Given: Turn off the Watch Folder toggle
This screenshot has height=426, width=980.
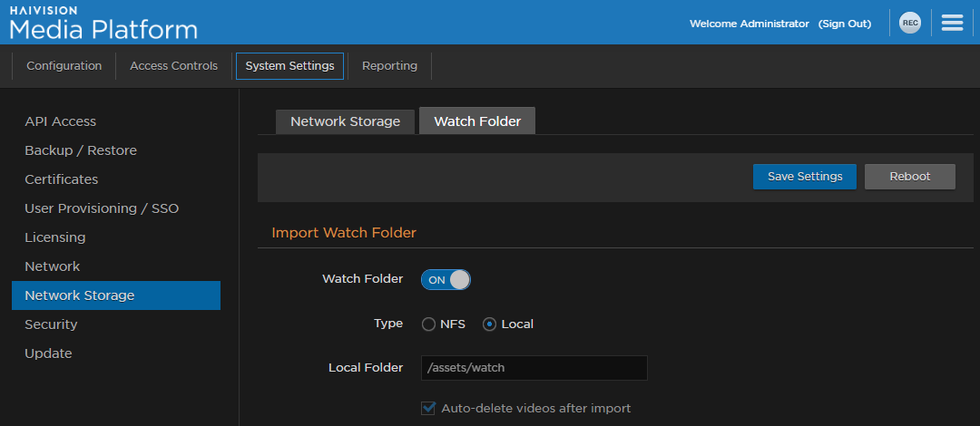Looking at the screenshot, I should 446,280.
